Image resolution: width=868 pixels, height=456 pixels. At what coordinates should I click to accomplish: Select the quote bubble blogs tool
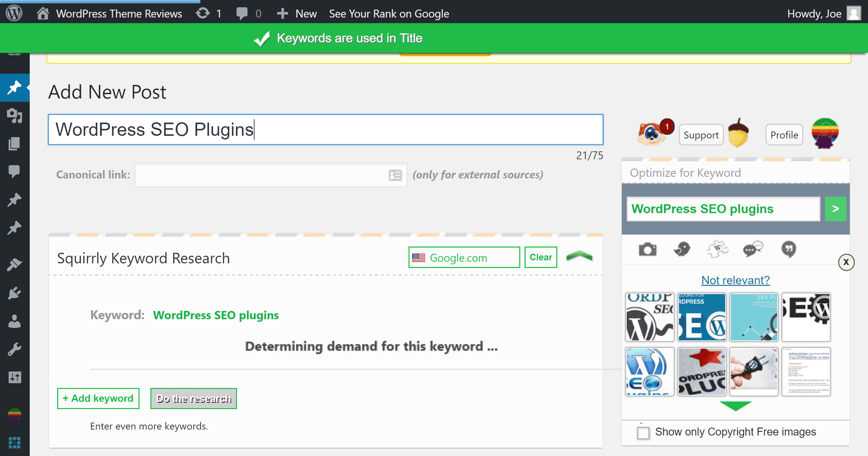pos(789,249)
